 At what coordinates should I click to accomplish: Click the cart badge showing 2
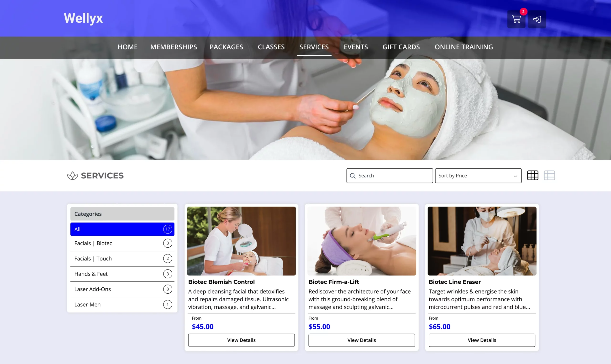(x=523, y=11)
